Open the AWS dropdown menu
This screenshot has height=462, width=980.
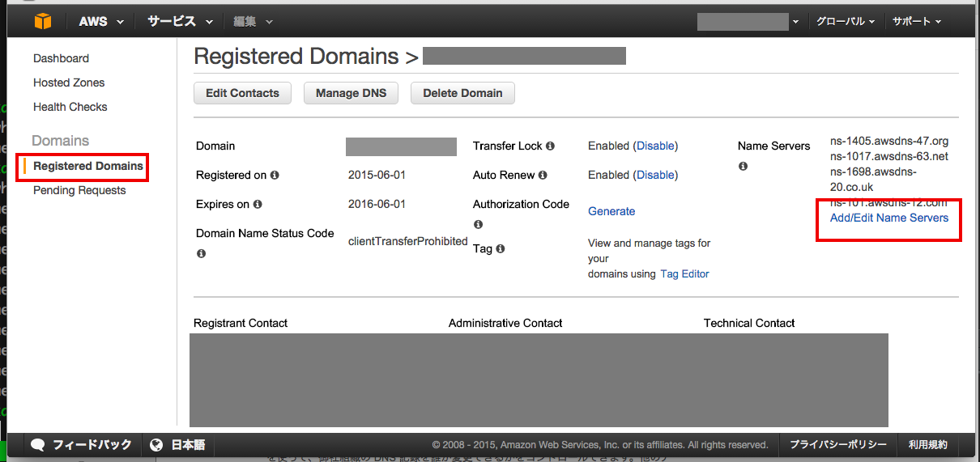point(101,22)
